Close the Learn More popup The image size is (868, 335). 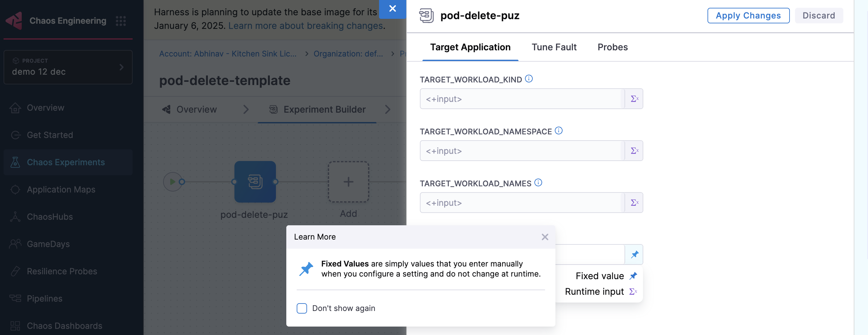544,237
